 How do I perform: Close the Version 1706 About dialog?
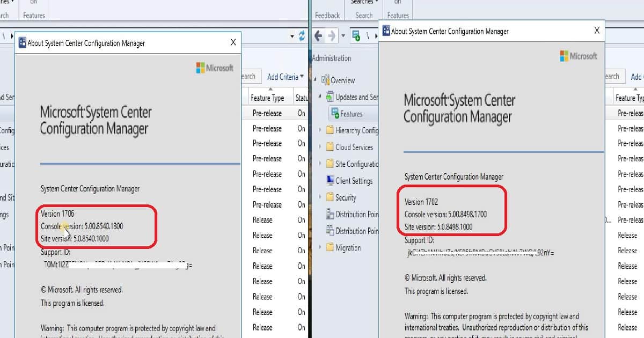tap(233, 42)
